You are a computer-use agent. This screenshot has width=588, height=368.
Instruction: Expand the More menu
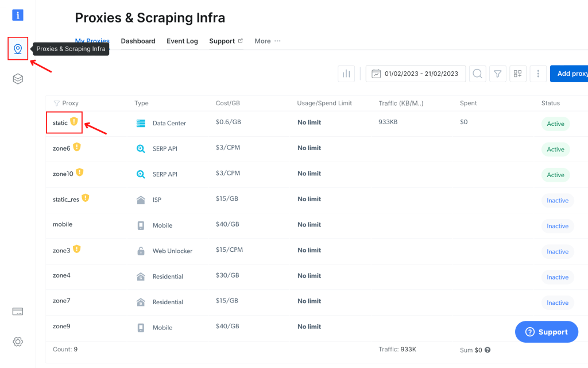tap(262, 41)
